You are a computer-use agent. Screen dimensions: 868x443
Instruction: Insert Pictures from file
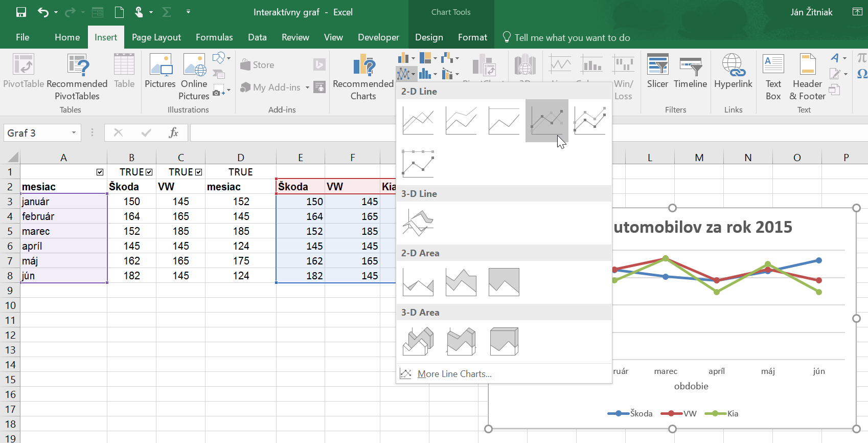(160, 71)
